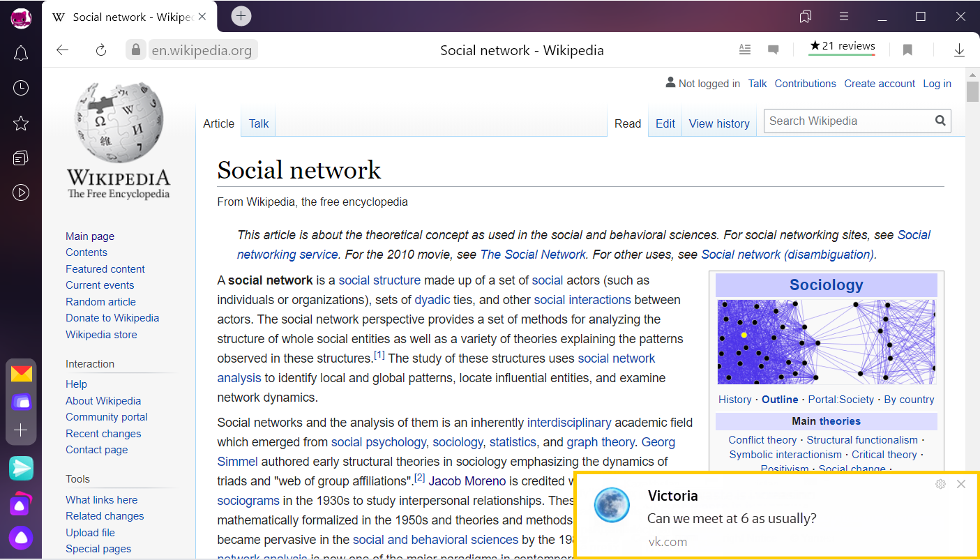Open the browser profile avatar icon

click(x=21, y=17)
